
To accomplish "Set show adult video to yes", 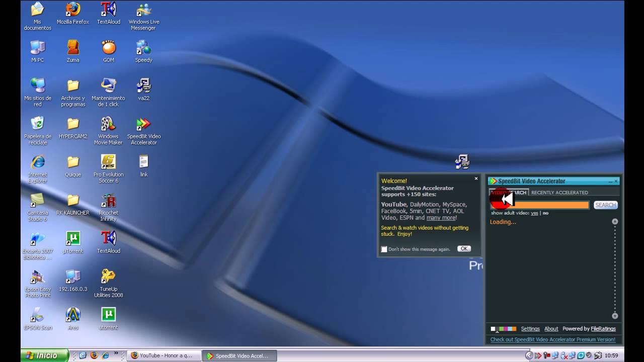I will click(534, 213).
